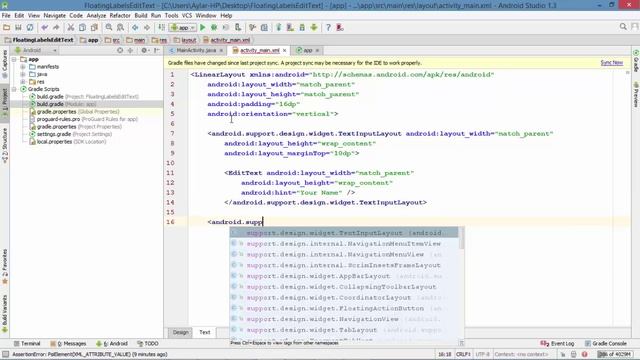Collapse the Gradle Scripts tree node
Image resolution: width=640 pixels, height=360 pixels.
coord(15,89)
